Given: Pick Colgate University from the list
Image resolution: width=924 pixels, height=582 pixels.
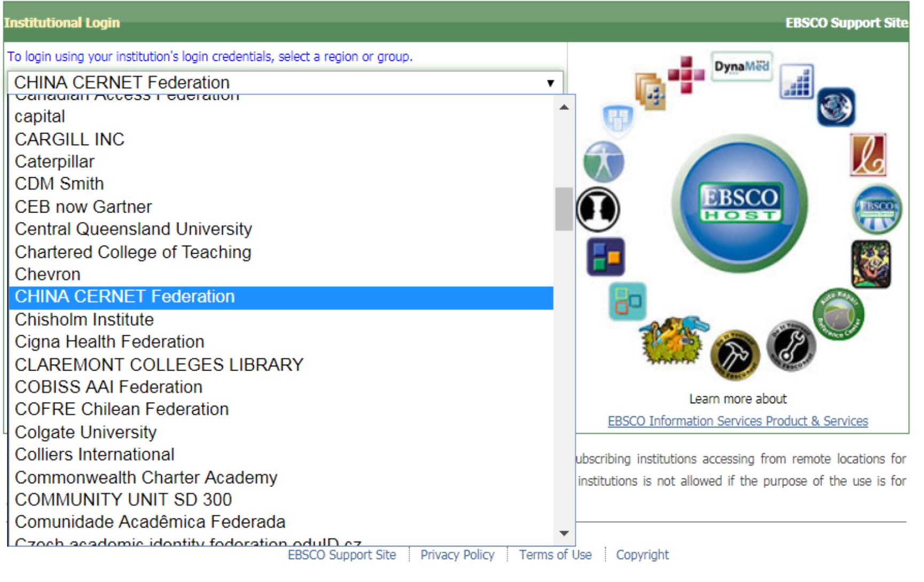Looking at the screenshot, I should click(281, 432).
